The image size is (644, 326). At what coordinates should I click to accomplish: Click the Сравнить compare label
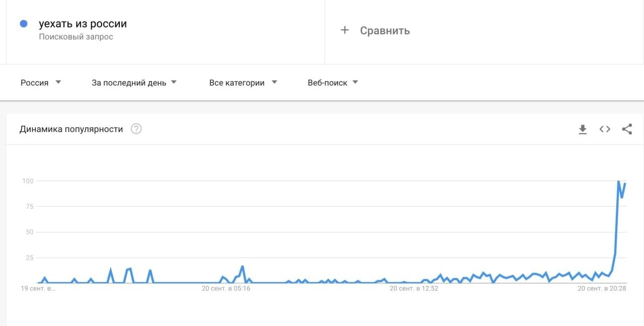click(x=385, y=31)
